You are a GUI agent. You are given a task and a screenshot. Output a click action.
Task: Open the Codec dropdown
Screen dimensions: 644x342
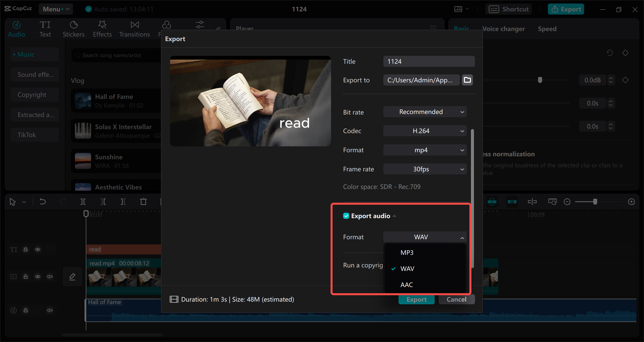(425, 131)
